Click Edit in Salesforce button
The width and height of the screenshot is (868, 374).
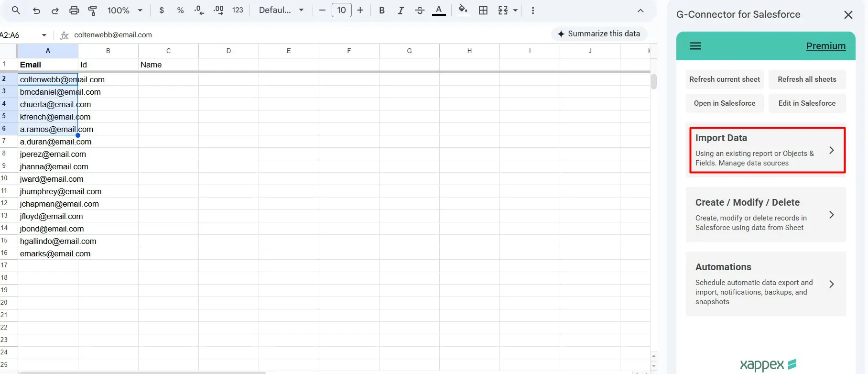click(807, 103)
